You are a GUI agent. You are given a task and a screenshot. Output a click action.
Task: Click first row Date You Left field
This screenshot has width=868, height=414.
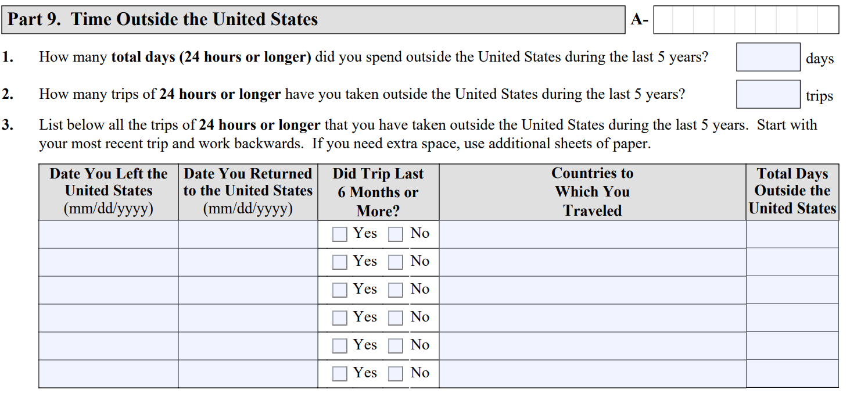(109, 234)
